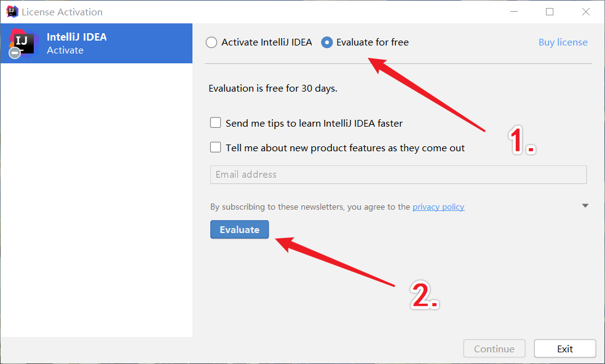Click the small IntelliJ icon in title bar
The image size is (605, 364).
(x=12, y=12)
